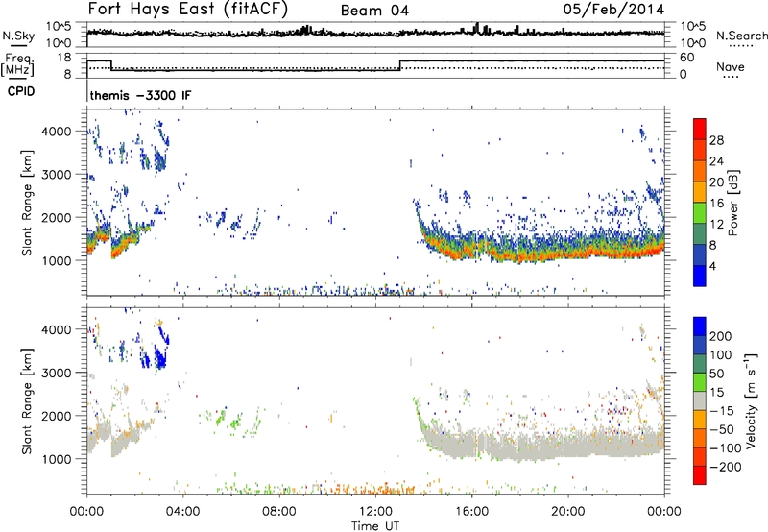Click the gray segment of the velocity color bar
The width and height of the screenshot is (768, 532).
click(700, 401)
